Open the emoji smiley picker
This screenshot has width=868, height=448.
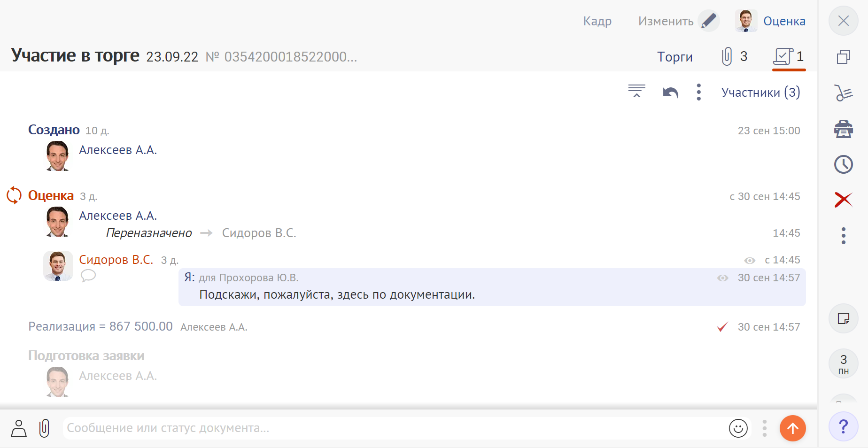pyautogui.click(x=738, y=428)
